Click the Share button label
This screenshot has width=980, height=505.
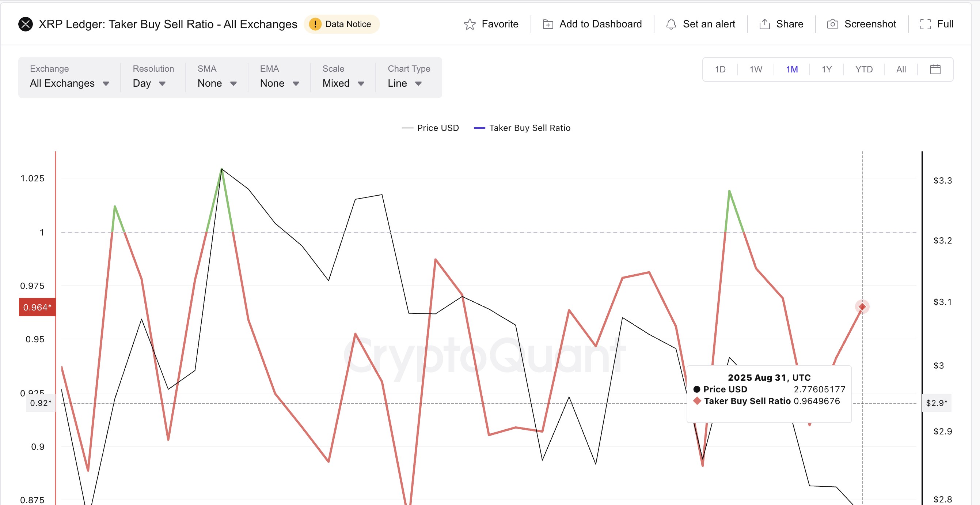tap(790, 24)
